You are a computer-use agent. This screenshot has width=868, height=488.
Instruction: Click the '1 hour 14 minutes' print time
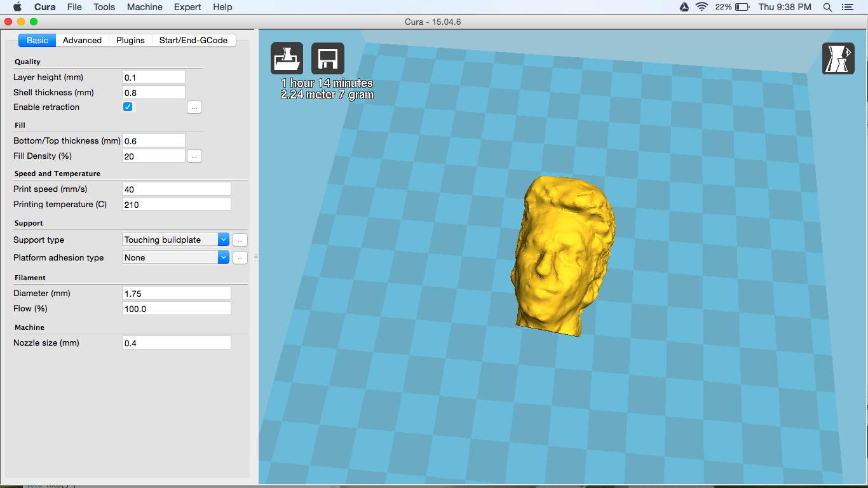pos(327,83)
